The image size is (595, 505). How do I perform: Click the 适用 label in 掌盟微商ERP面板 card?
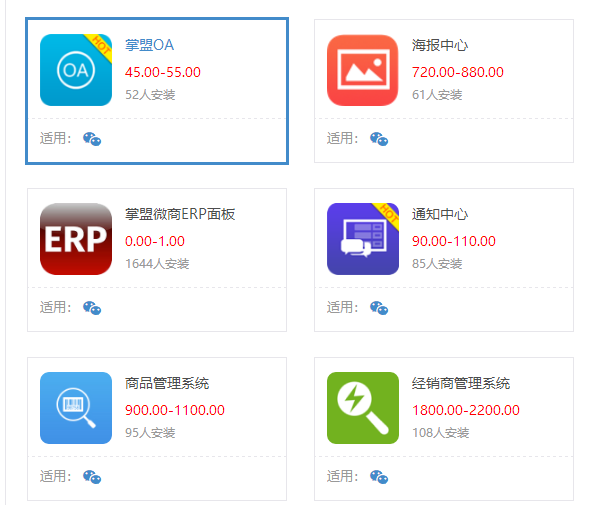[x=55, y=307]
